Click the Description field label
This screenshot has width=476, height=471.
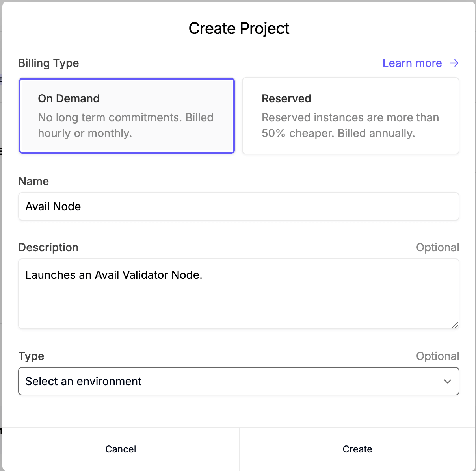coord(48,247)
